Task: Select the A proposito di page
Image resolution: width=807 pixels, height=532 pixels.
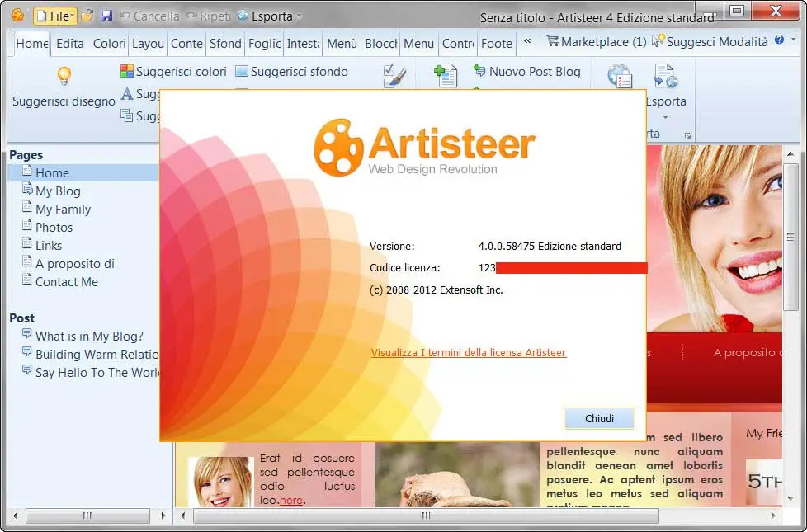Action: [68, 263]
